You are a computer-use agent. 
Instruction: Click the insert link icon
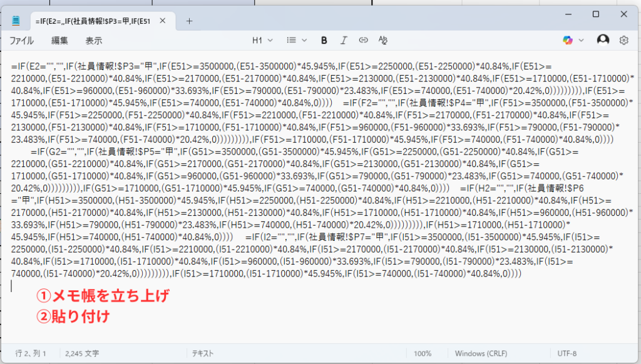coord(363,40)
